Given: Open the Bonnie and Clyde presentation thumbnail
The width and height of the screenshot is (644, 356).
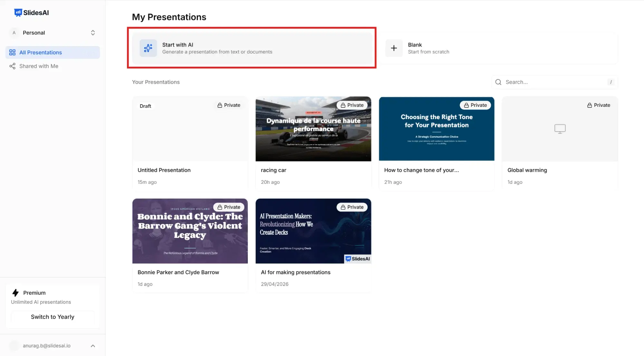Looking at the screenshot, I should pos(190,231).
